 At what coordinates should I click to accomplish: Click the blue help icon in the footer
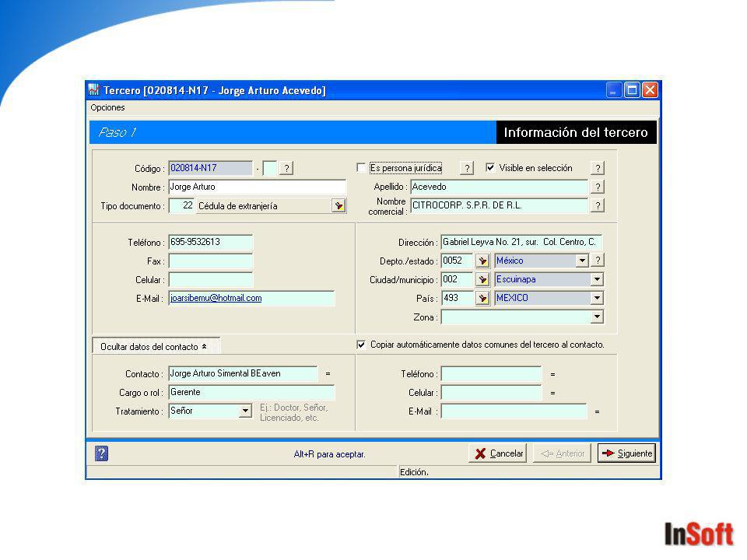101,453
